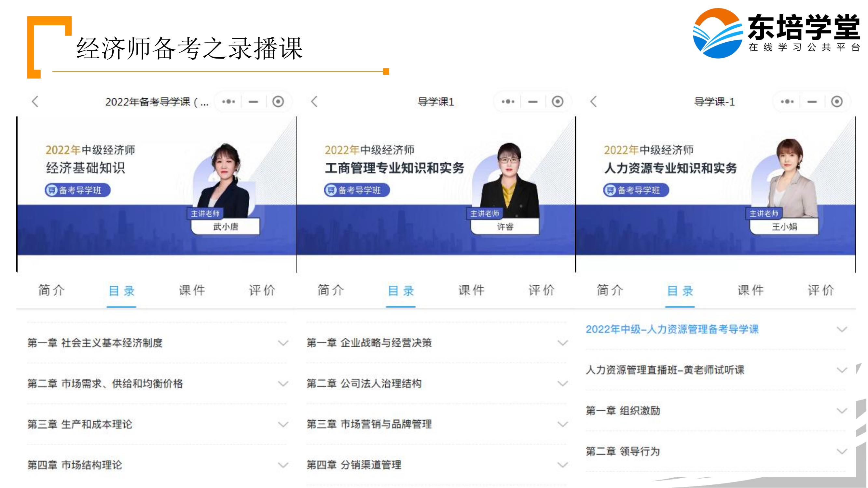The height and width of the screenshot is (488, 868).
Task: Open 课件 tab in 工商管理 course
Action: point(471,290)
